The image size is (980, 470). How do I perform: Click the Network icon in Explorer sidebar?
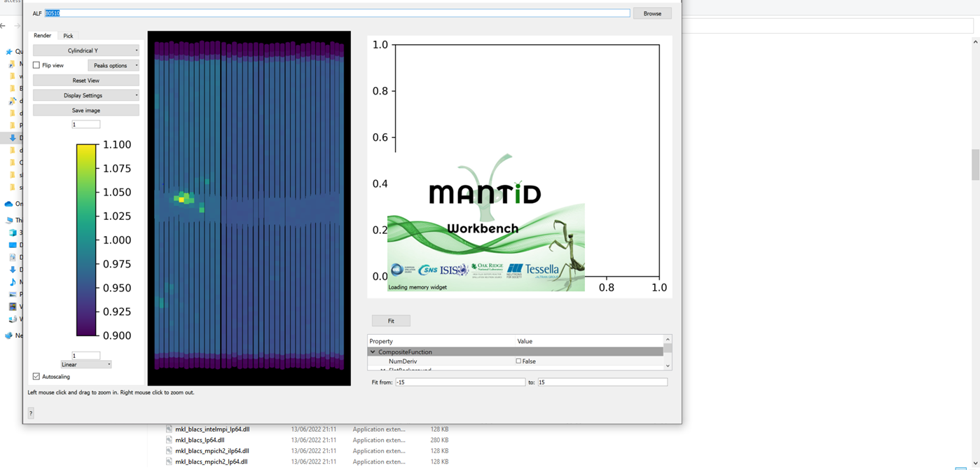tap(8, 336)
